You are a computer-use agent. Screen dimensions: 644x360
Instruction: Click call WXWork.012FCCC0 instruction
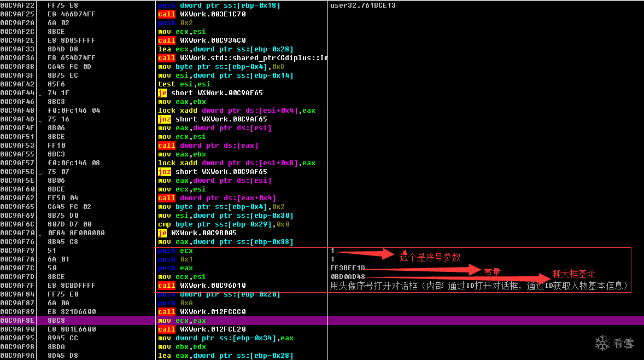pyautogui.click(x=202, y=312)
